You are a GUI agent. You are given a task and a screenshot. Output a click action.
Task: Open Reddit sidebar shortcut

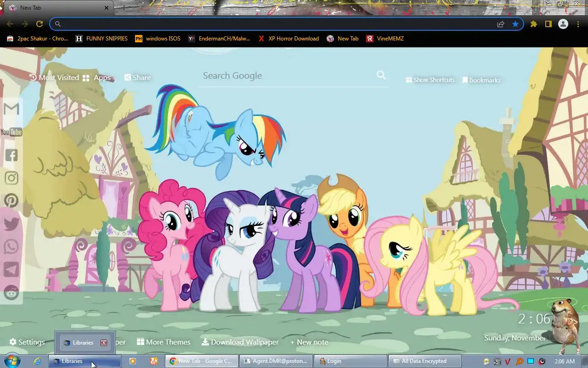pos(11,293)
